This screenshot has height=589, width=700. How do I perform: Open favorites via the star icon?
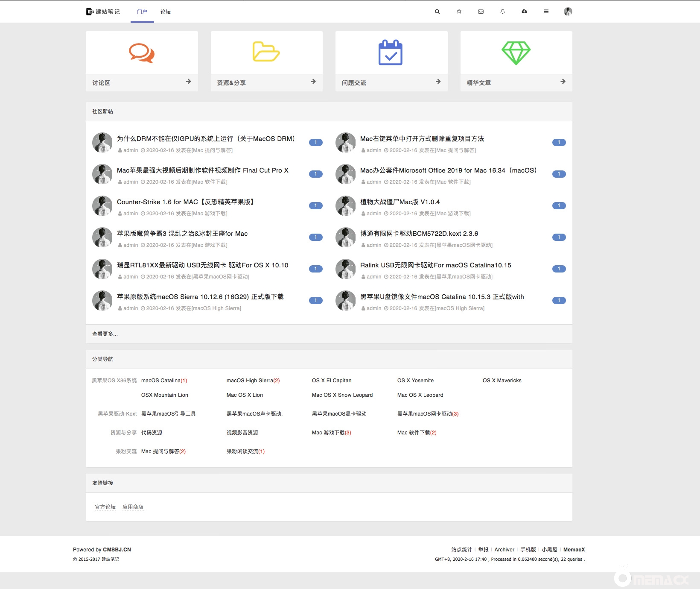459,12
